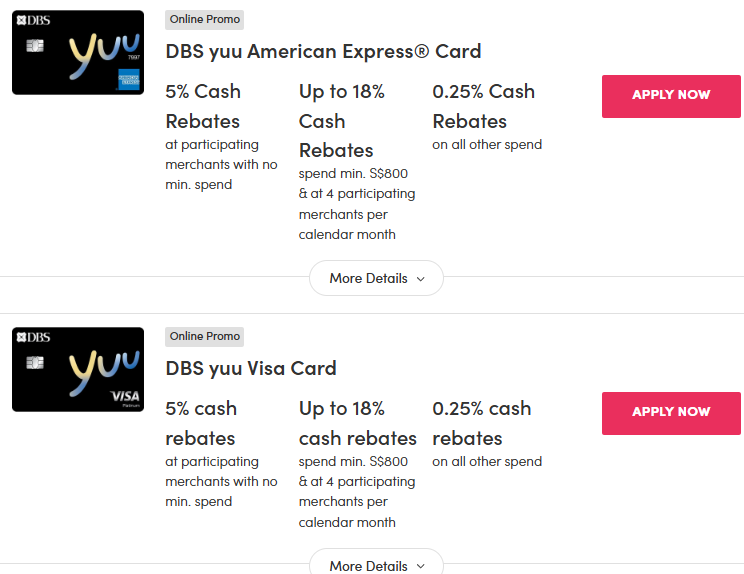
Task: Click the yuu logo on the Amex card
Action: pyautogui.click(x=91, y=51)
